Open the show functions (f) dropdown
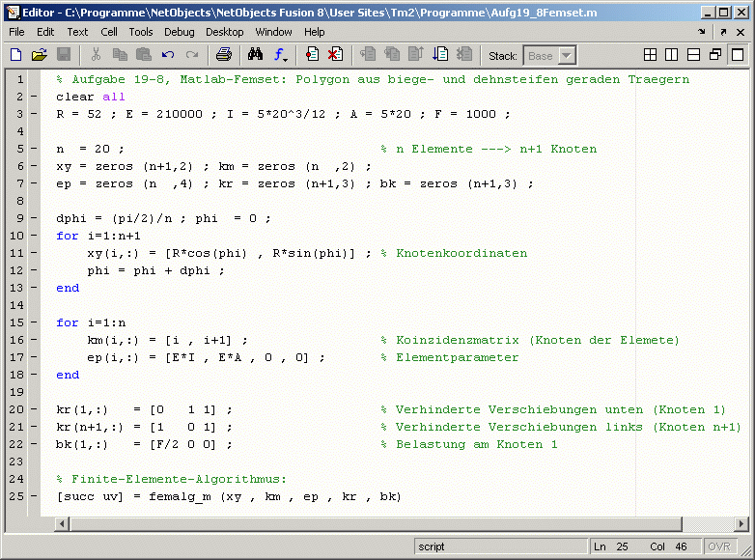 [x=281, y=55]
